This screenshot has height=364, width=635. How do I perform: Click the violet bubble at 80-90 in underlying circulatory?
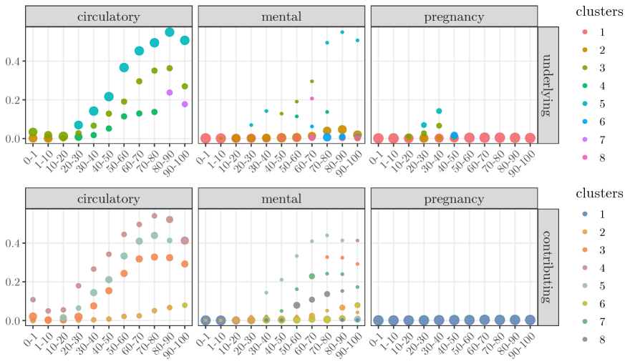pos(170,92)
